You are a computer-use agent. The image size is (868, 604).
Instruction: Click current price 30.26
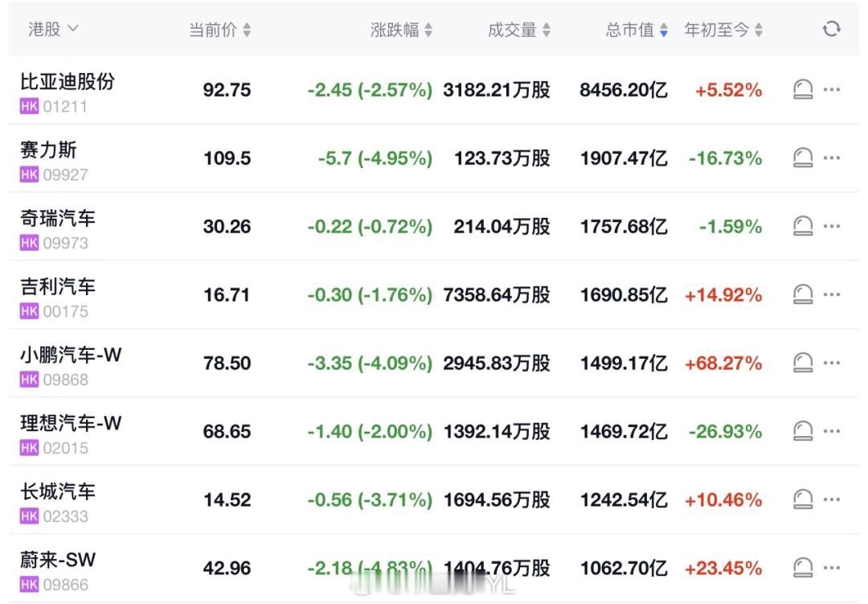click(227, 226)
